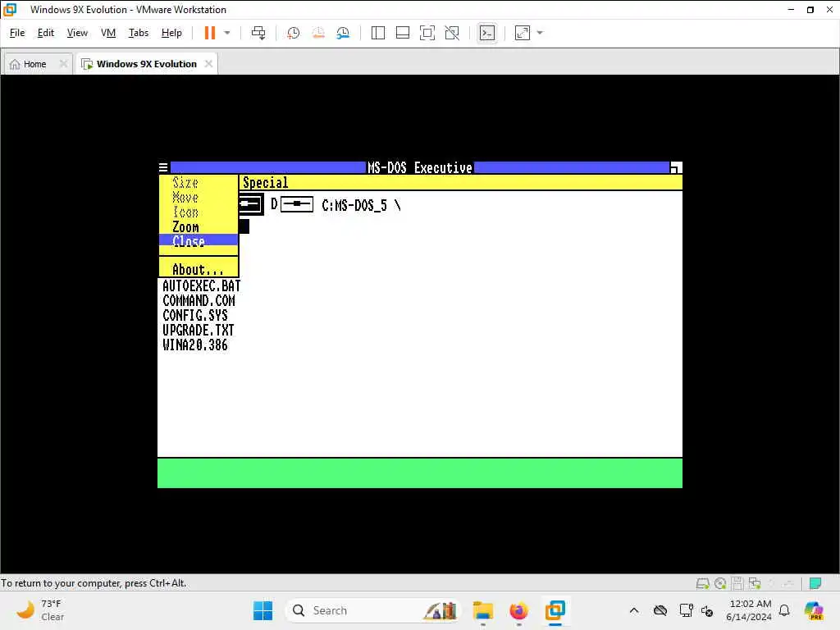This screenshot has height=630, width=840.
Task: Expand the stretch guest dropdown arrow
Action: pos(540,33)
